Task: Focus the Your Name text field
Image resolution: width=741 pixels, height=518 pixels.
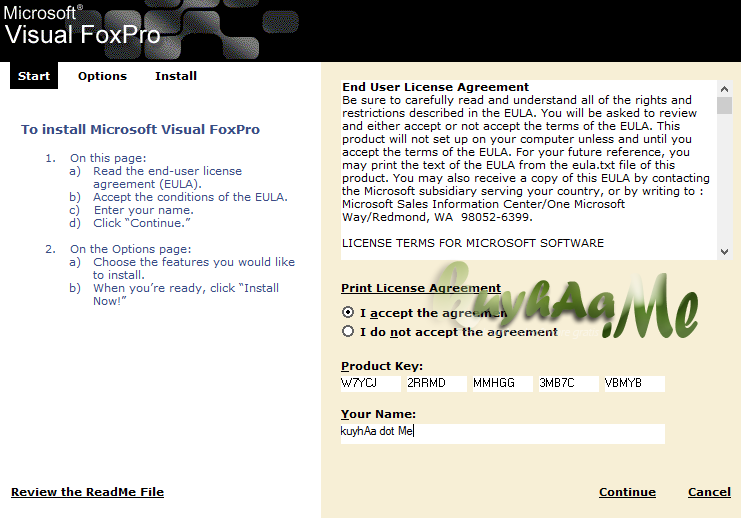Action: tap(502, 433)
